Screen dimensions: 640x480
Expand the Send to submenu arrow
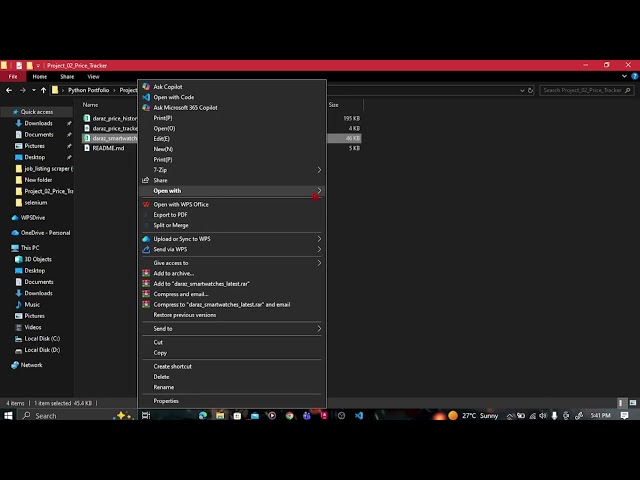click(x=319, y=329)
